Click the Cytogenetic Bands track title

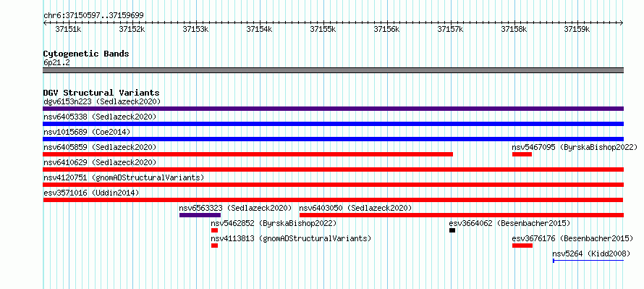86,54
